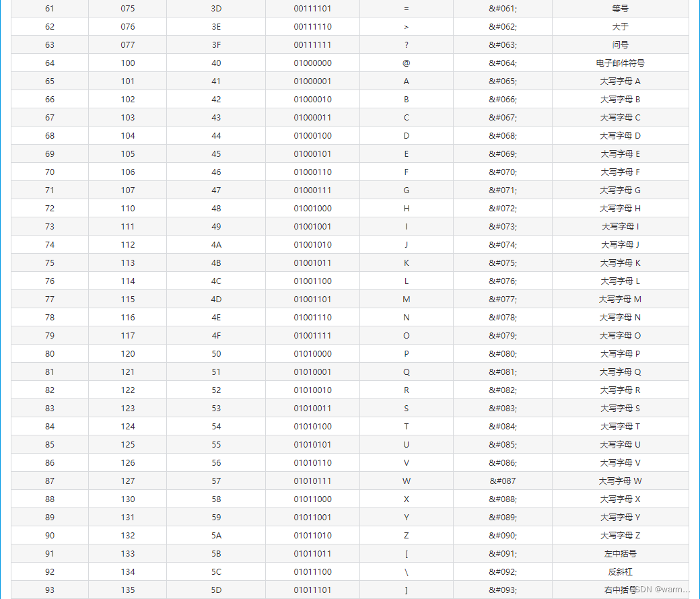Screen dimensions: 700x599
Task: Select the hex value 4B
Action: click(216, 263)
